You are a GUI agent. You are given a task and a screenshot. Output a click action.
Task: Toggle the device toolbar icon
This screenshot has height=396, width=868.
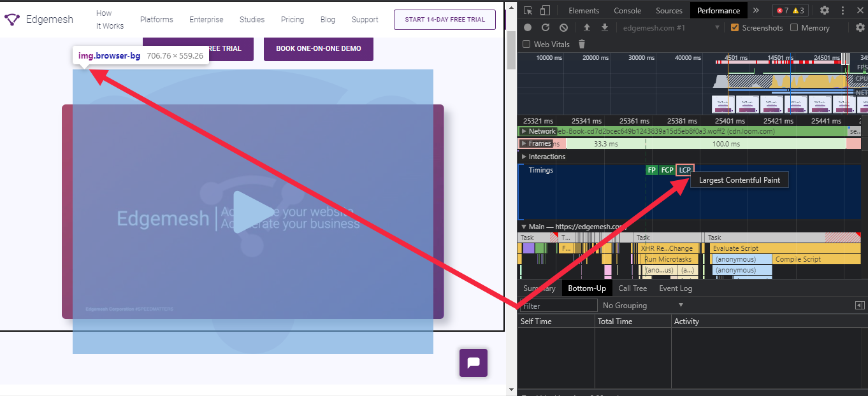coord(545,10)
